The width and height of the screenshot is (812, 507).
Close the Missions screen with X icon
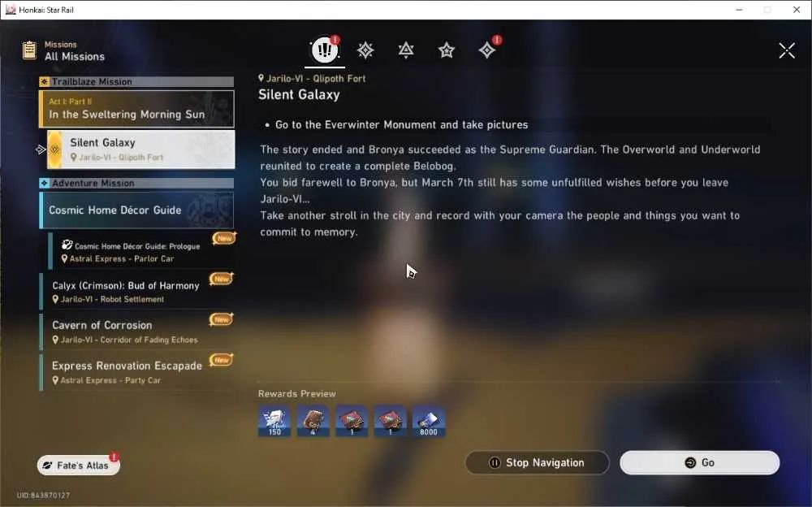tap(787, 50)
